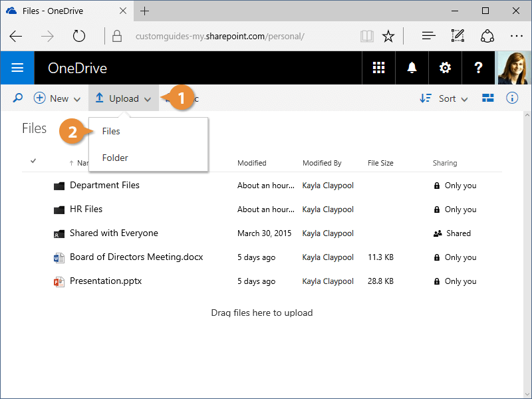This screenshot has height=399, width=532.
Task: Click the search magnifier icon
Action: pyautogui.click(x=18, y=98)
